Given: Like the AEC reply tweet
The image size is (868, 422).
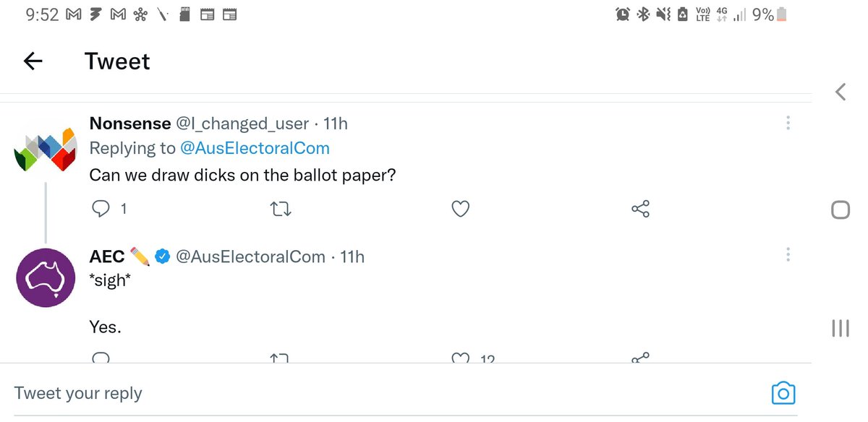Looking at the screenshot, I should coord(460,357).
